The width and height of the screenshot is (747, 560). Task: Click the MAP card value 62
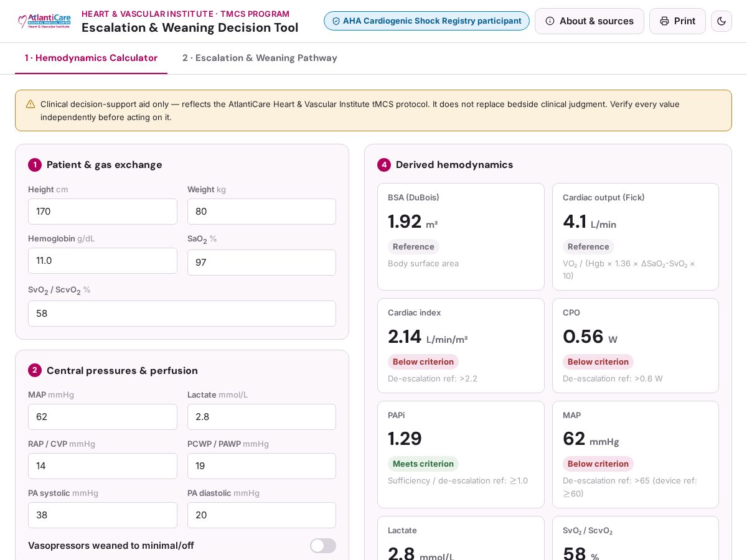coord(574,439)
